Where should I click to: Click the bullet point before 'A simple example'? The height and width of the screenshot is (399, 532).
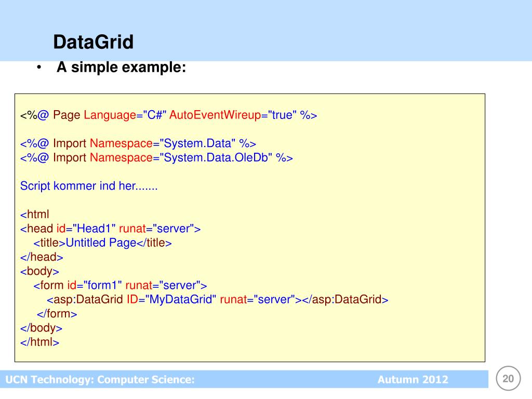[x=39, y=67]
